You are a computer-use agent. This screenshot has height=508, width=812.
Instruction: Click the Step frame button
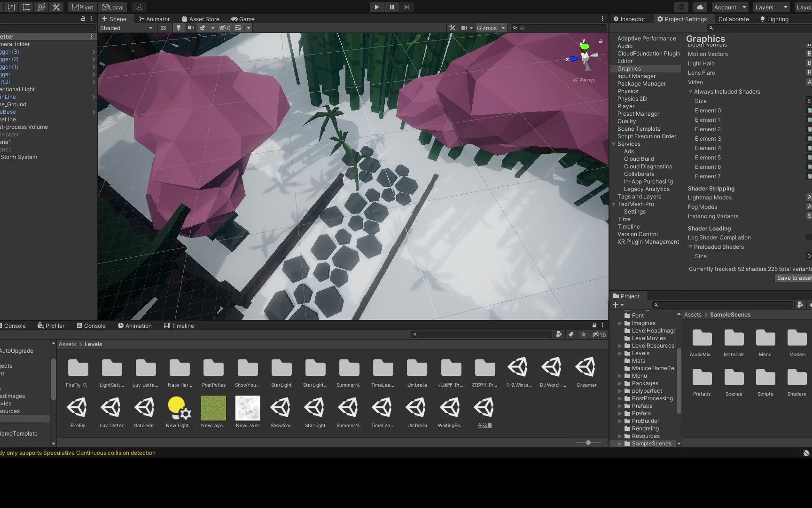coord(407,7)
